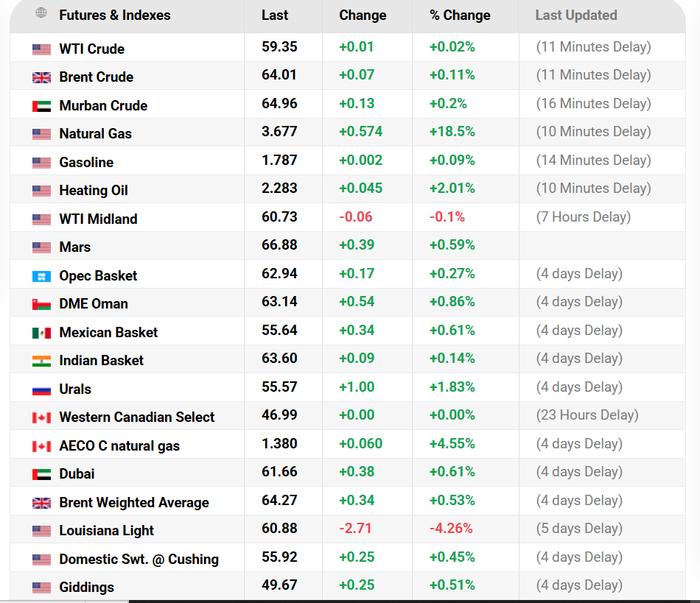Click the OPEC flag icon beside Opec Basket

[x=41, y=275]
